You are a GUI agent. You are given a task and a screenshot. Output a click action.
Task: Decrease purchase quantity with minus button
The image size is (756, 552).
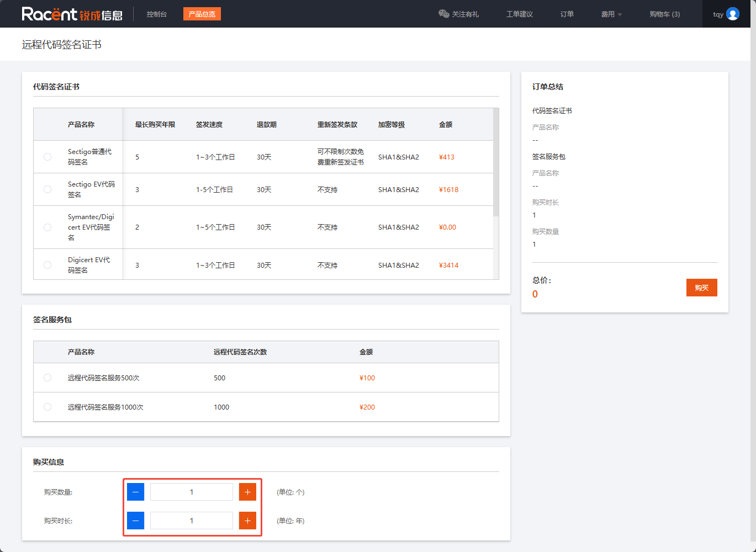tap(135, 492)
